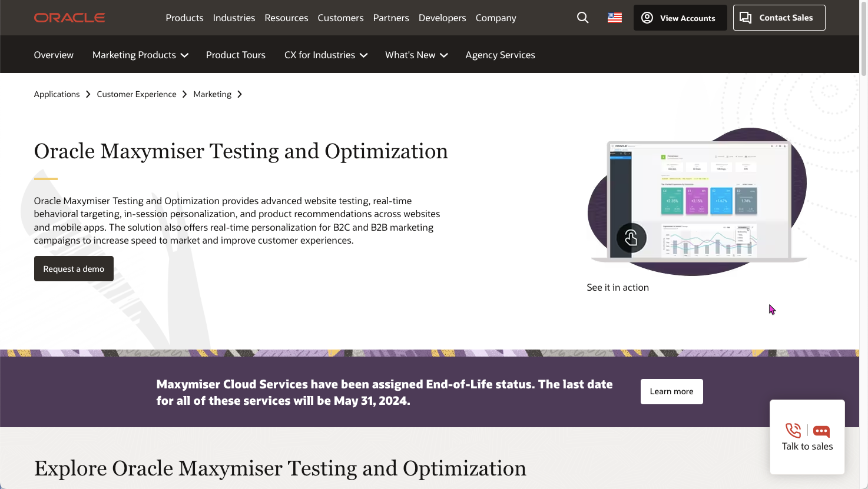
Task: Open the Resources menu
Action: 286,18
